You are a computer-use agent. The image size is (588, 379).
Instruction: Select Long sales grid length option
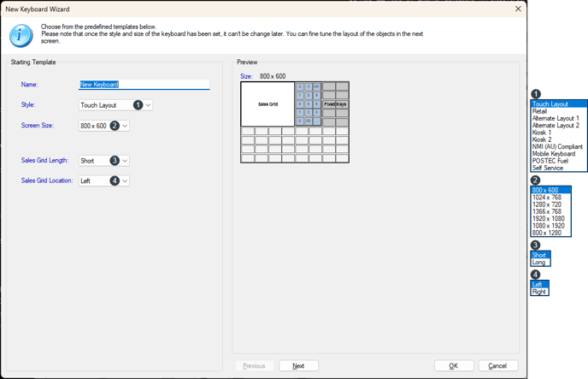pos(538,262)
